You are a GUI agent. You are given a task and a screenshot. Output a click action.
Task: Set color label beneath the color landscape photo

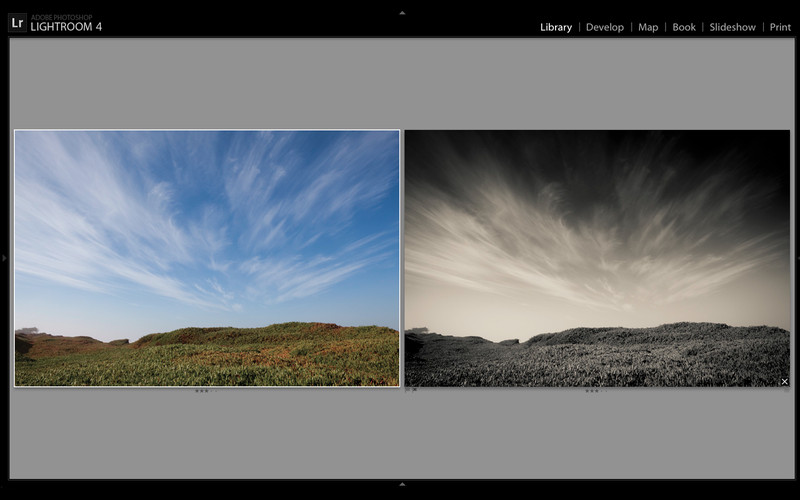[215, 391]
